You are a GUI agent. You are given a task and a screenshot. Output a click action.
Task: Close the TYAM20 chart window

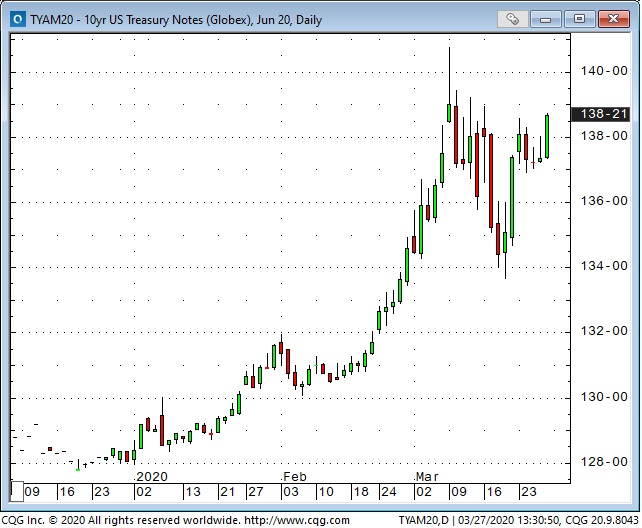click(x=613, y=19)
